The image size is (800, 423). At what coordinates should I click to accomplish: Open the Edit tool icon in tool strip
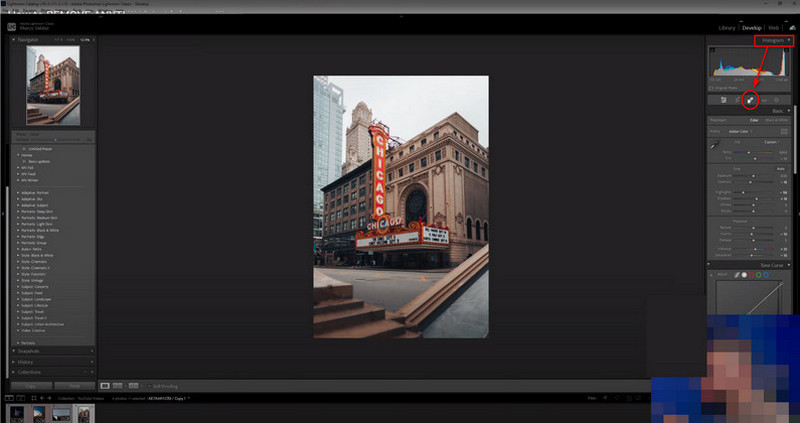(723, 100)
